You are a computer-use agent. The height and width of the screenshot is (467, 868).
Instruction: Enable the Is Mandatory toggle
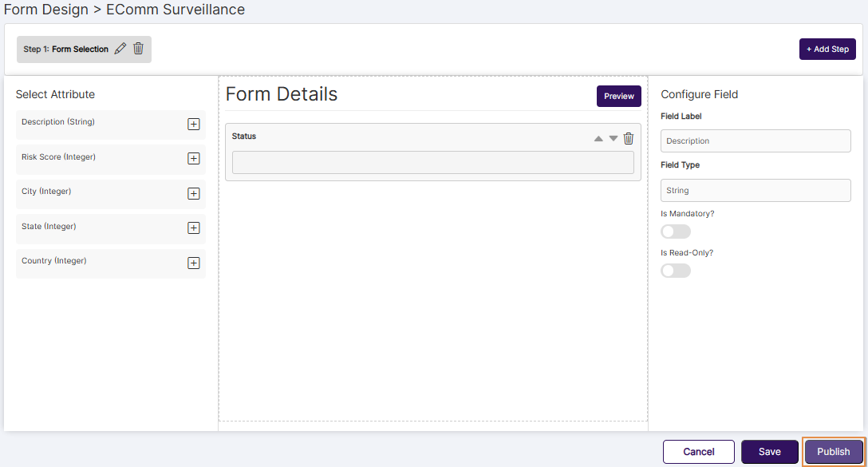(675, 231)
